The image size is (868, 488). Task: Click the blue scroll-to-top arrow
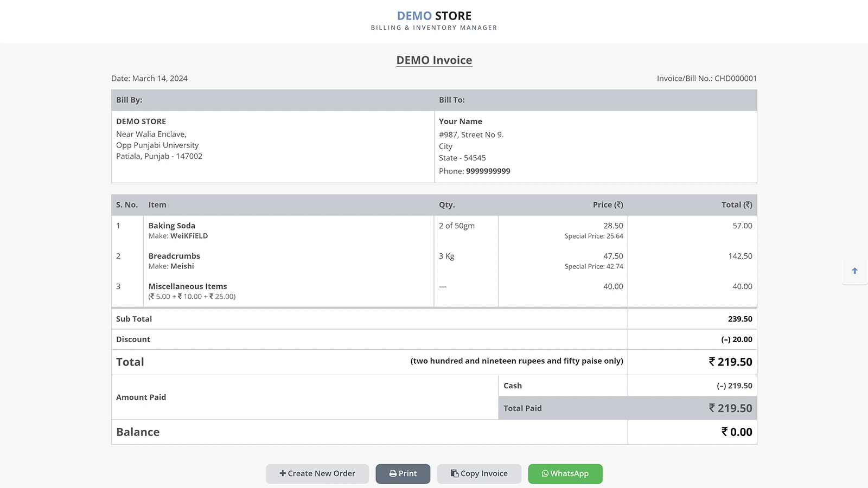tap(854, 271)
